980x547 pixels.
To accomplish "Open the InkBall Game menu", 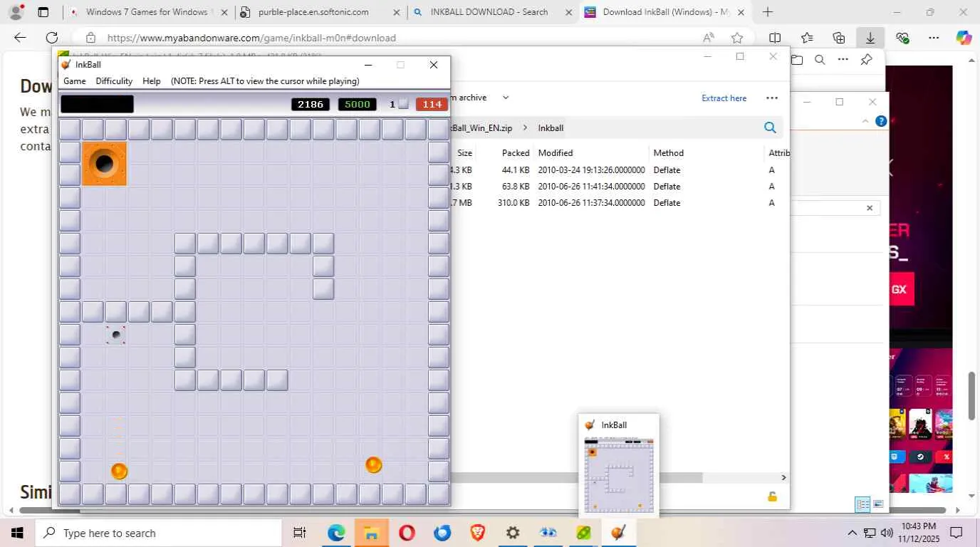I will click(x=75, y=81).
